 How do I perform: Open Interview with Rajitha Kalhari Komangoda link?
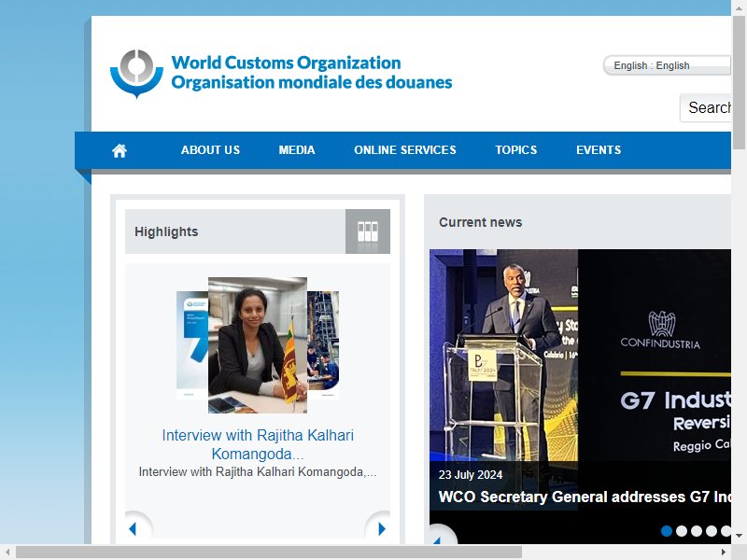258,444
